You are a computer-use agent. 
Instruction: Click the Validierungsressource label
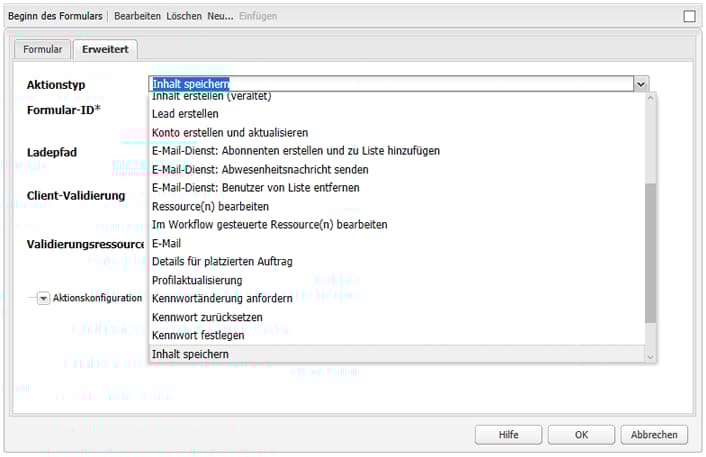(x=85, y=244)
